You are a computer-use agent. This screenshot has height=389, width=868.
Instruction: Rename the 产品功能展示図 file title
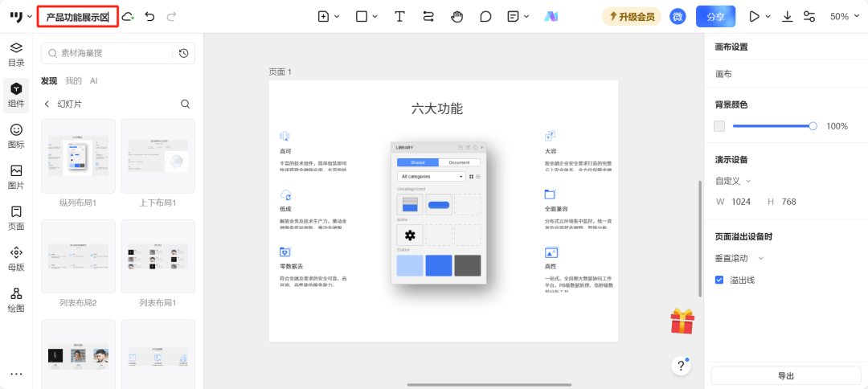78,17
